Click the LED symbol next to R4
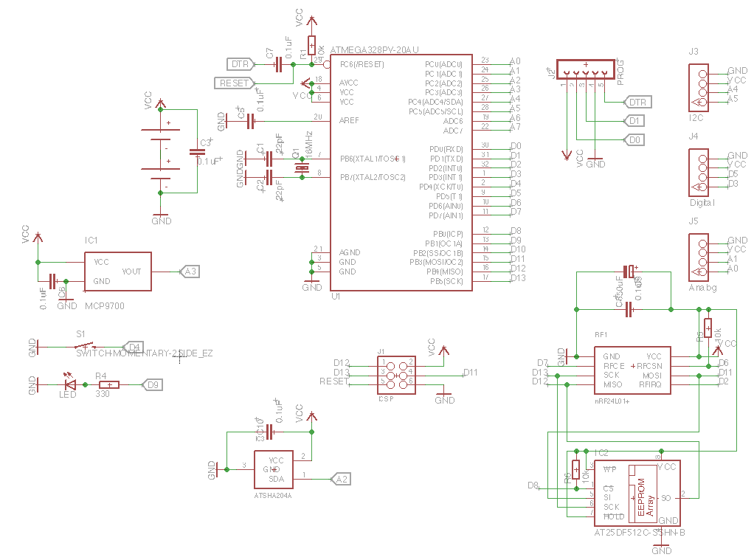The width and height of the screenshot is (754, 560). (x=70, y=384)
